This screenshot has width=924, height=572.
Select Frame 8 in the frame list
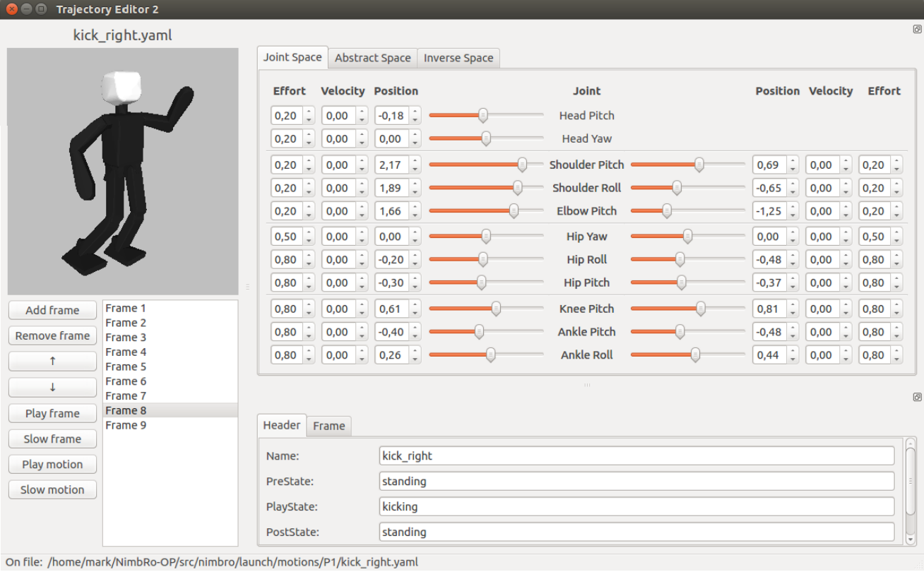point(170,410)
